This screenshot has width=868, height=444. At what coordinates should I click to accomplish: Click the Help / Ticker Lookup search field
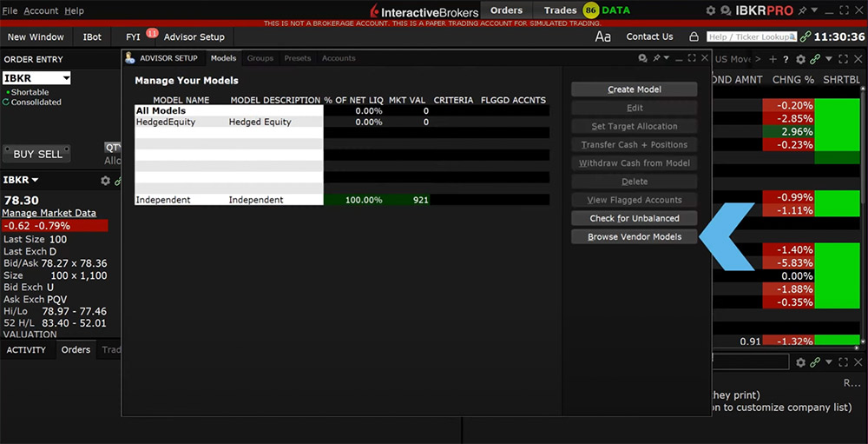pos(751,37)
